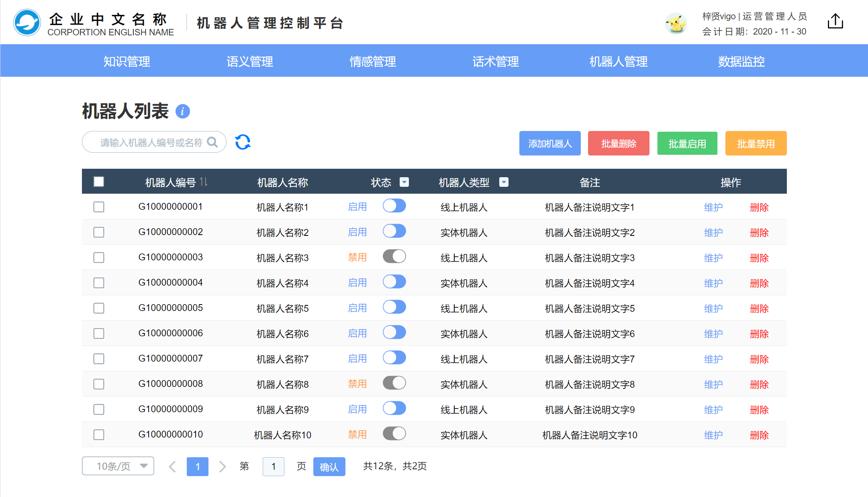Expand the 10条/页 page size dropdown

pyautogui.click(x=118, y=466)
